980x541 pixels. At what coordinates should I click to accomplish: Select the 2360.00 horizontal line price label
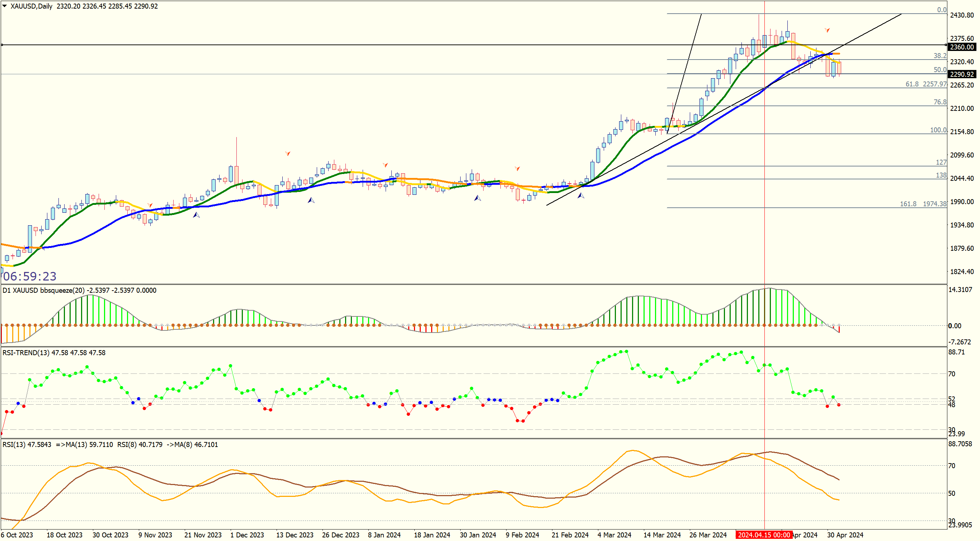click(962, 47)
